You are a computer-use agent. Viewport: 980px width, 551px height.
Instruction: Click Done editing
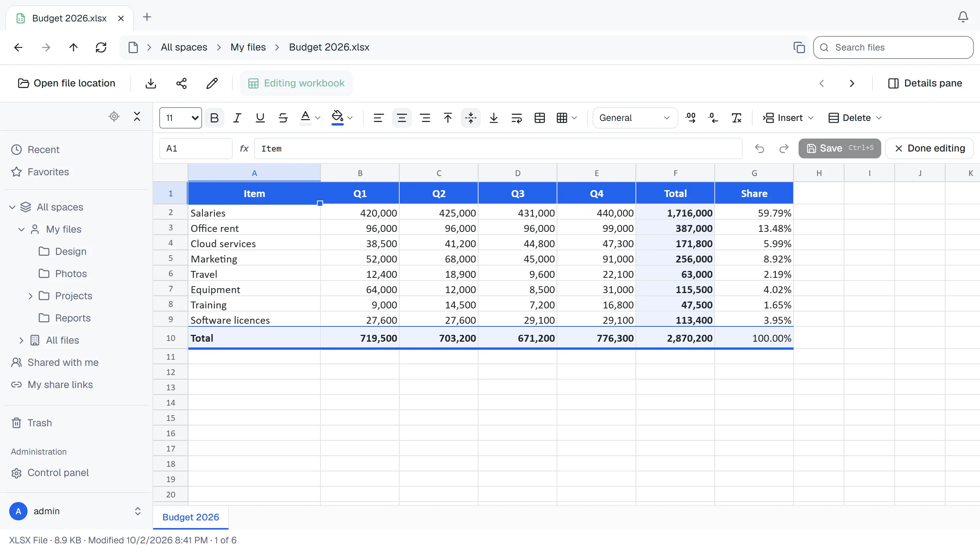[929, 148]
